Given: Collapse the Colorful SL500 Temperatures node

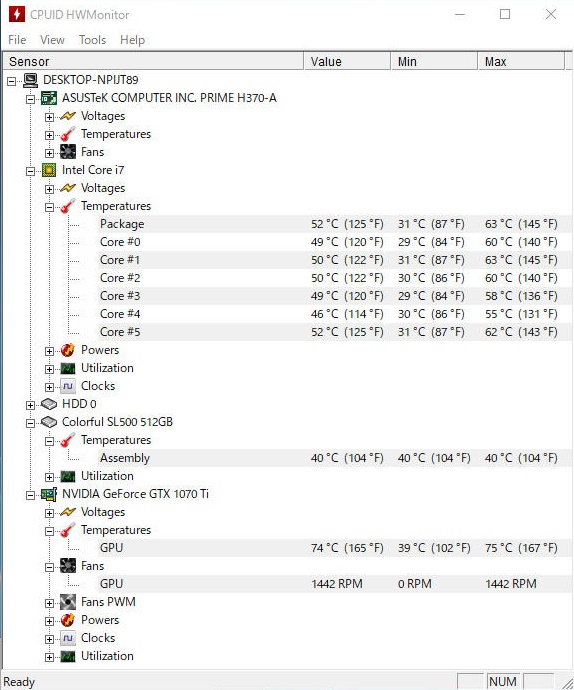Looking at the screenshot, I should point(49,441).
